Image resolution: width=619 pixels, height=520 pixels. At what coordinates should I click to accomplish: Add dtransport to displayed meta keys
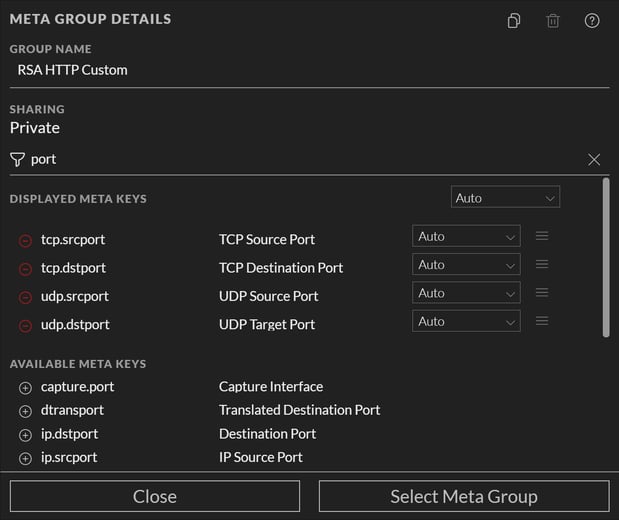25,411
